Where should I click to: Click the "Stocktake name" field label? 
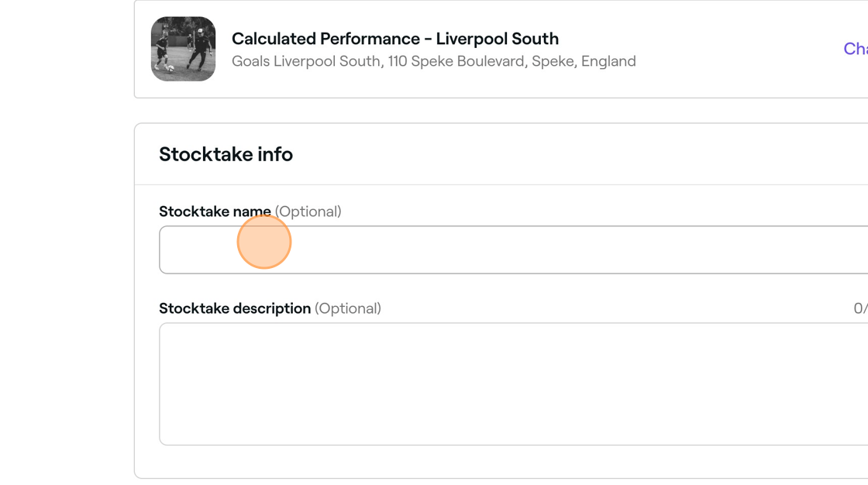(215, 212)
